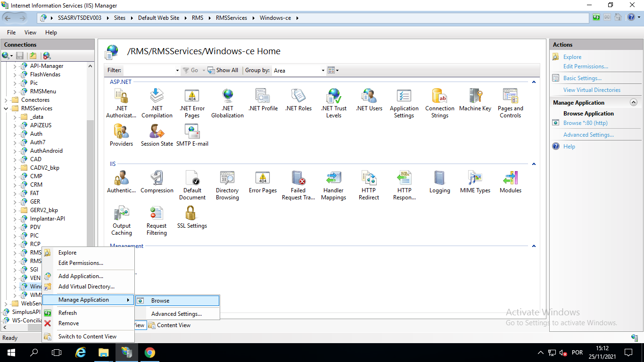Open Machine Key feature
This screenshot has height=362, width=644.
pos(475,100)
